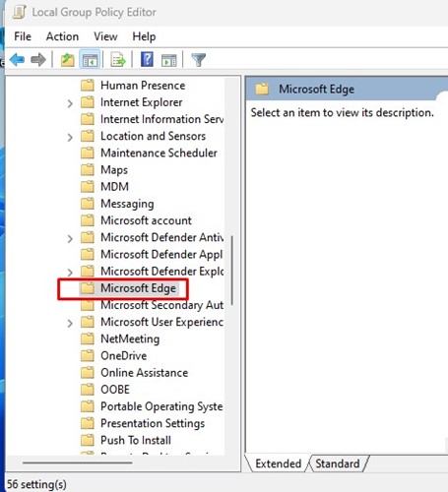This screenshot has height=492, width=448.
Task: Open Help via question mark icon
Action: click(147, 60)
